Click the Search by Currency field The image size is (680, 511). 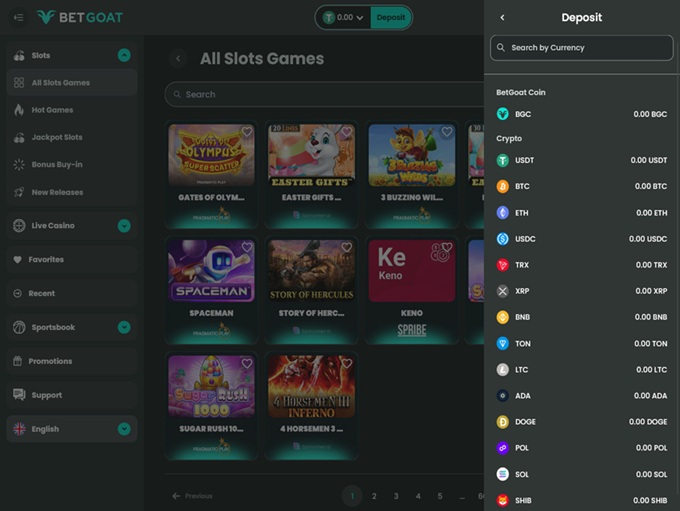tap(582, 47)
